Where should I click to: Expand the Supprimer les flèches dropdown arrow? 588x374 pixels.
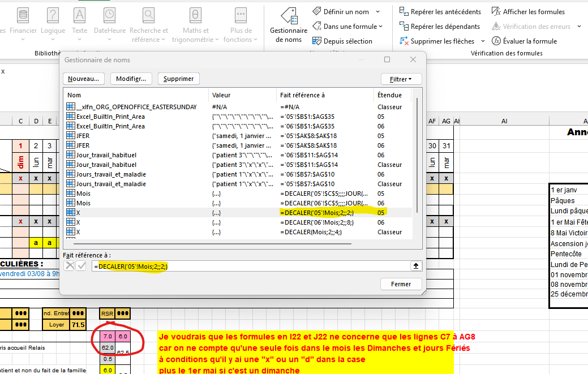[x=483, y=41]
